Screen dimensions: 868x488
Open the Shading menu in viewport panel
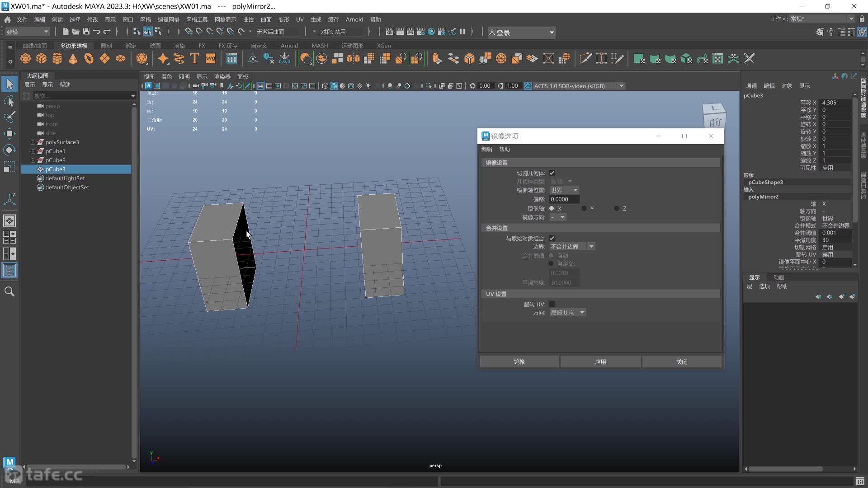(166, 77)
